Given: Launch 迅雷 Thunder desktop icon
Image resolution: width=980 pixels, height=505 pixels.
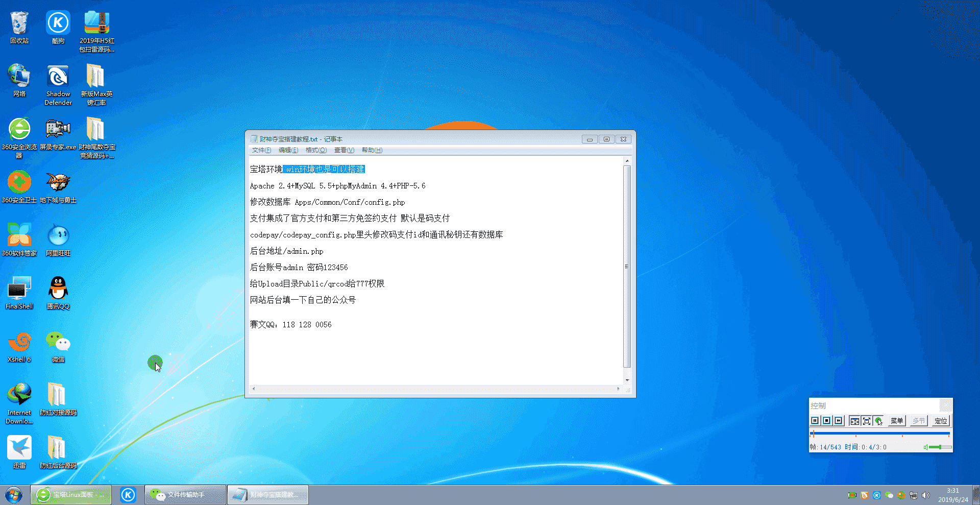Looking at the screenshot, I should 19,452.
